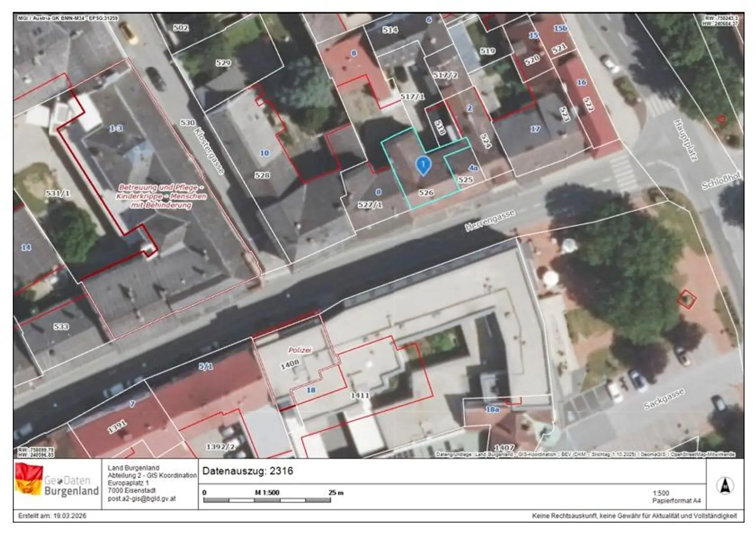Select the Betreuung und Pflege facility label

(x=161, y=196)
